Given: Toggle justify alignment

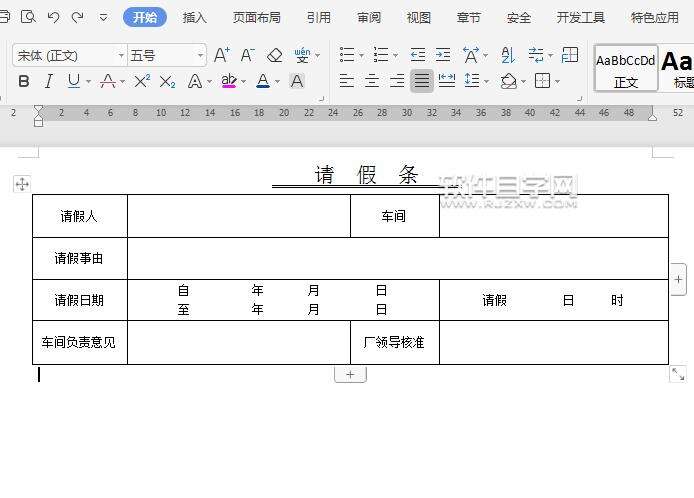Looking at the screenshot, I should (421, 81).
